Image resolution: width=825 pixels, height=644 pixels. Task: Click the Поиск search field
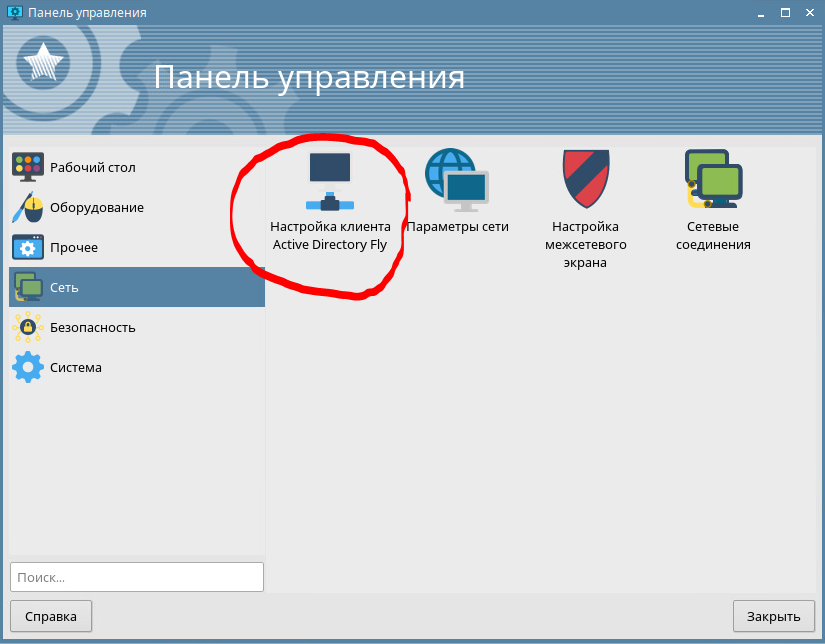pyautogui.click(x=137, y=577)
